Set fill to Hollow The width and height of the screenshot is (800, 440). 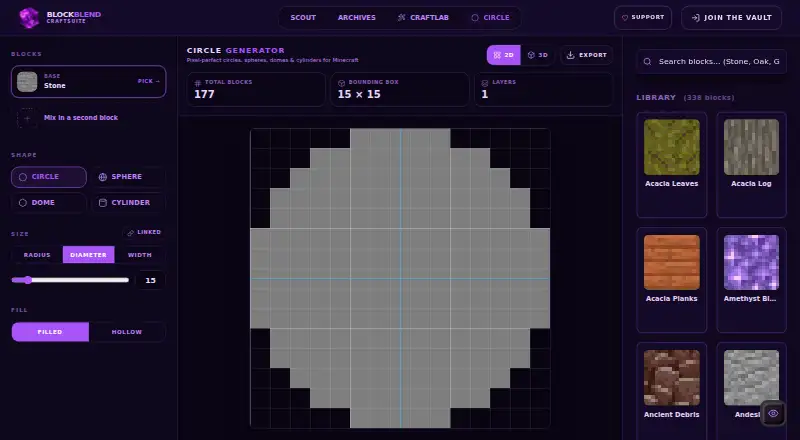pyautogui.click(x=127, y=332)
